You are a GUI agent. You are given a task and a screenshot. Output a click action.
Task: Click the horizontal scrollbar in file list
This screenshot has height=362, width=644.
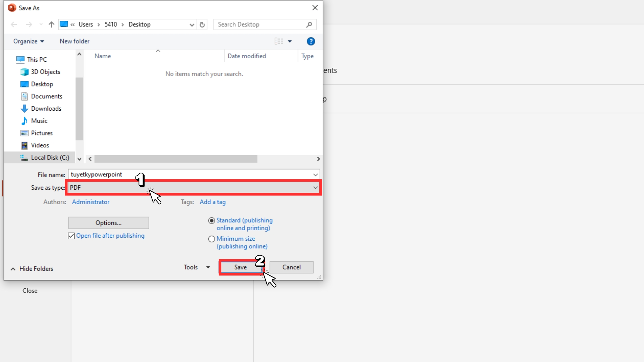point(176,159)
